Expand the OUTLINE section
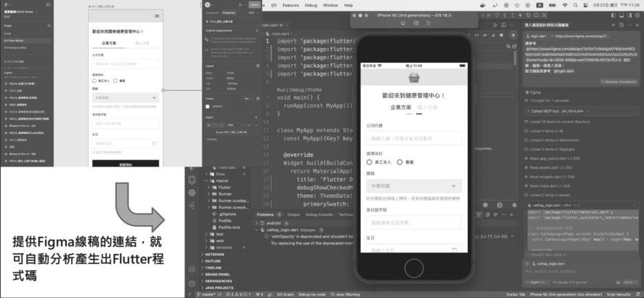The image size is (644, 298). [213, 261]
